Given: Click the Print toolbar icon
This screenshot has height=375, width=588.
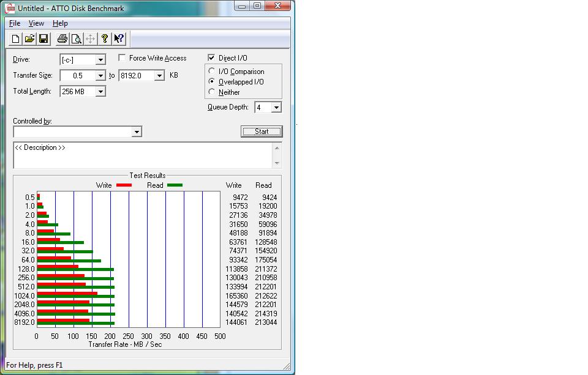Looking at the screenshot, I should (x=62, y=39).
